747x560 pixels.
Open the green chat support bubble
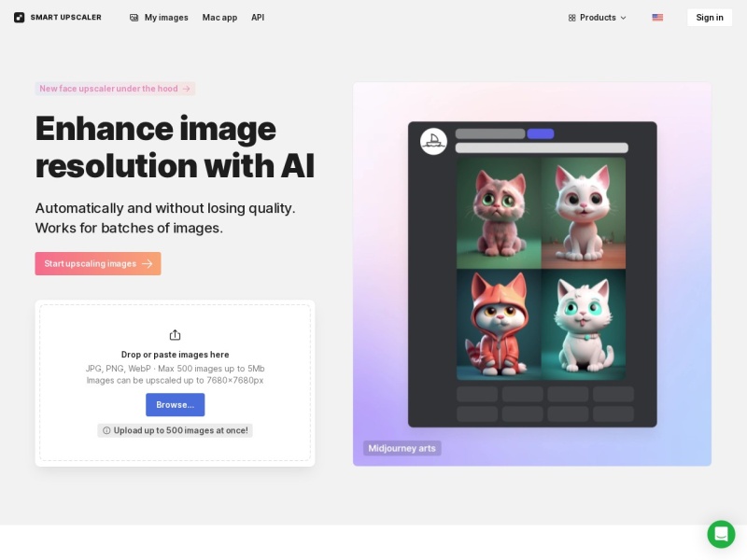(x=721, y=534)
